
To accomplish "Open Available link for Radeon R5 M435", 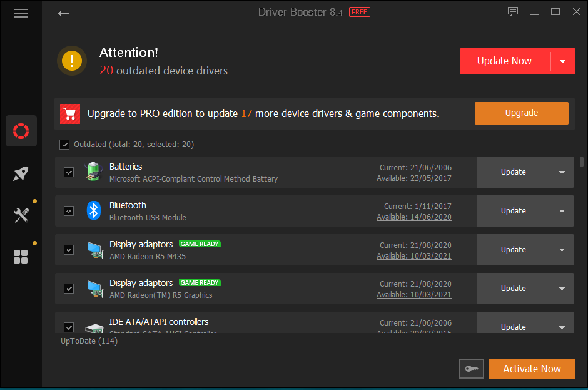I will click(x=414, y=256).
